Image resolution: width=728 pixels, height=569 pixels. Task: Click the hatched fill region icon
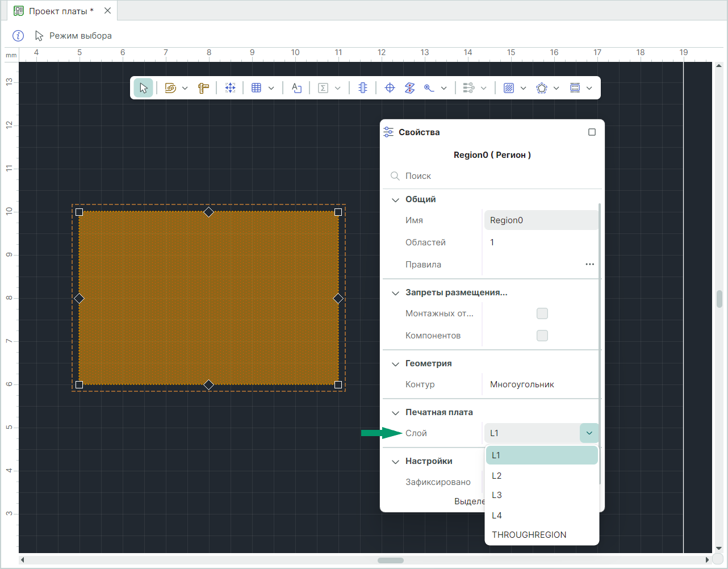click(509, 88)
